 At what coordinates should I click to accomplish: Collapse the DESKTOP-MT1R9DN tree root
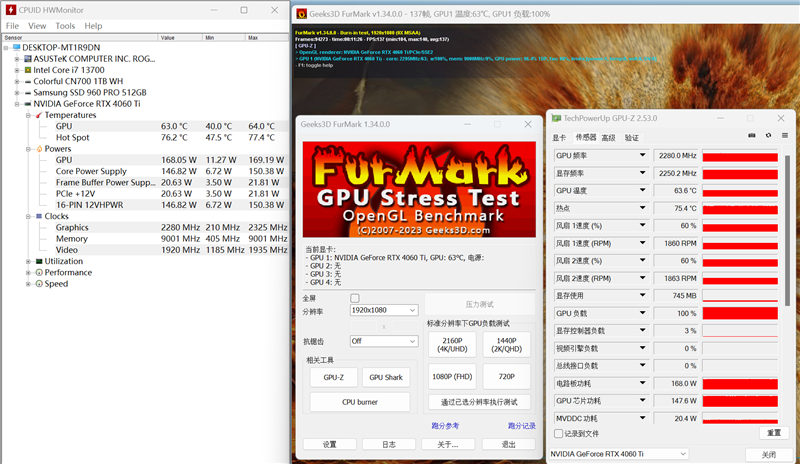pyautogui.click(x=6, y=47)
